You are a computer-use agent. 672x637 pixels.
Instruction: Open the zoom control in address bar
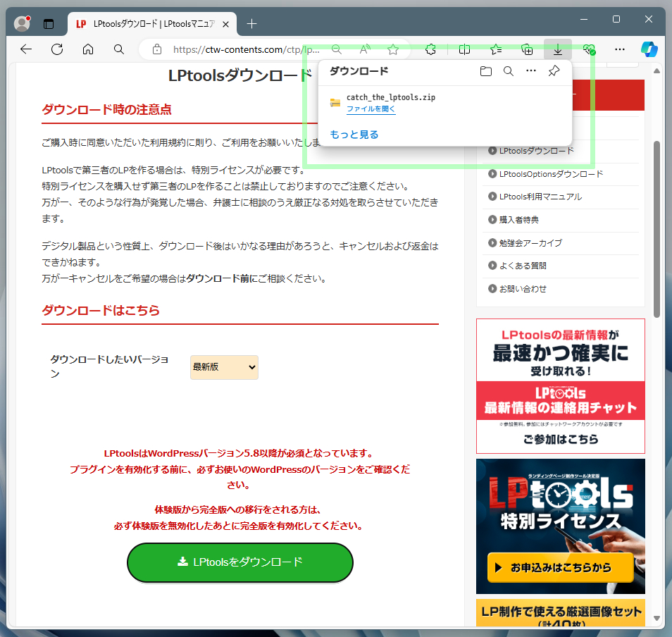click(337, 49)
